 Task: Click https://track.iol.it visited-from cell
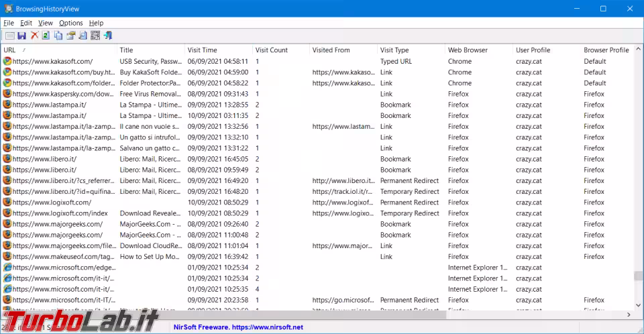[342, 191]
